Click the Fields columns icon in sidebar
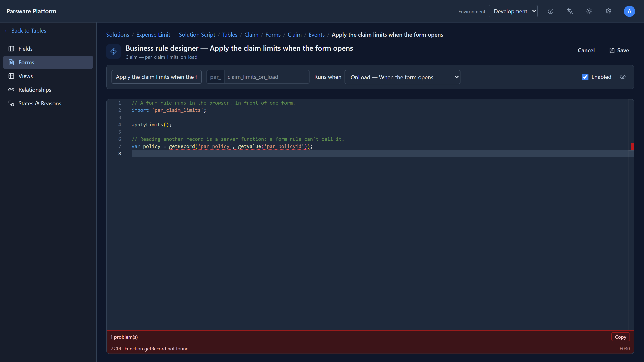The height and width of the screenshot is (362, 644). [11, 49]
